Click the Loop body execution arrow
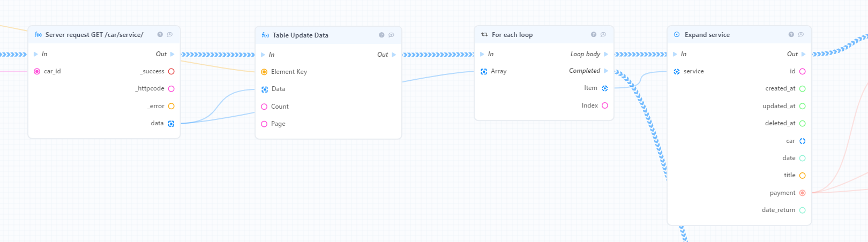 (x=606, y=54)
